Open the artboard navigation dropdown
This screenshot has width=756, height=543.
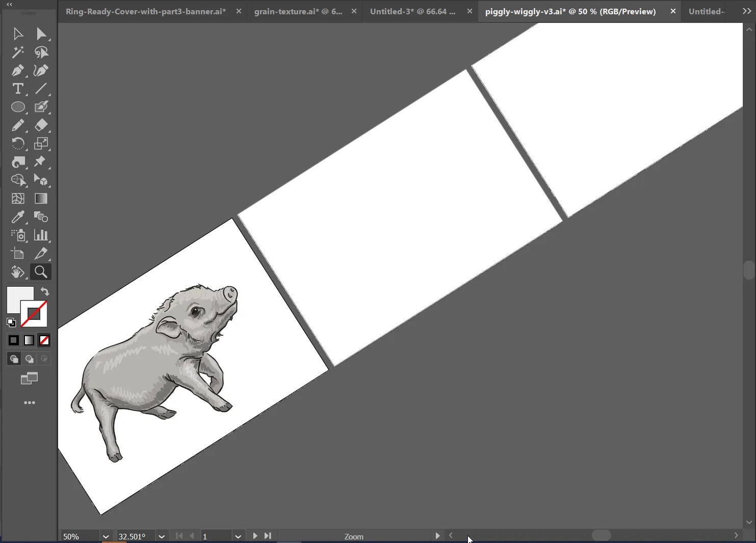(238, 536)
